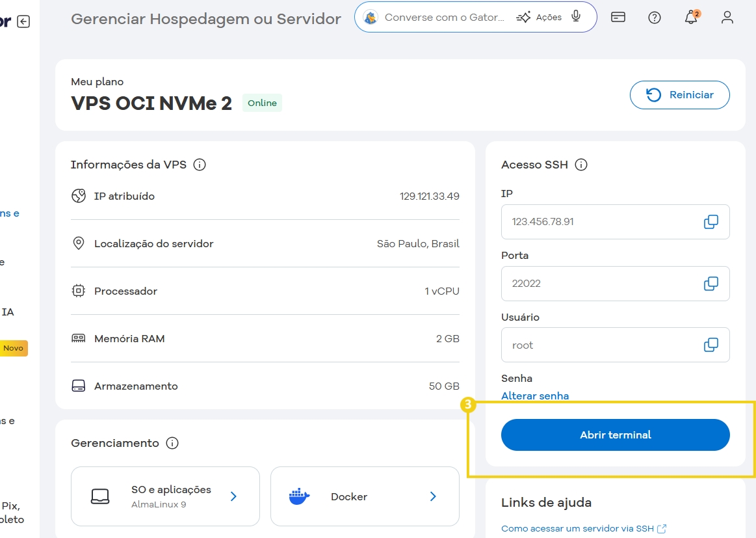View info icon beside Acesso SSH

(580, 165)
